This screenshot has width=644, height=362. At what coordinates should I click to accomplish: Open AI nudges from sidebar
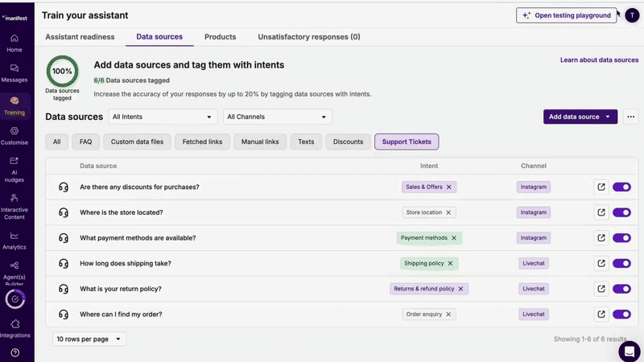pyautogui.click(x=14, y=167)
